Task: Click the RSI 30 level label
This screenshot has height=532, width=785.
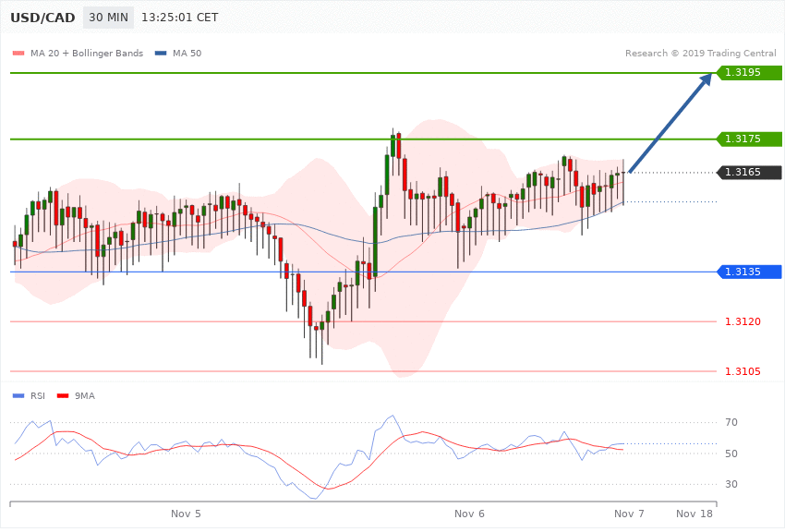Action: [731, 484]
